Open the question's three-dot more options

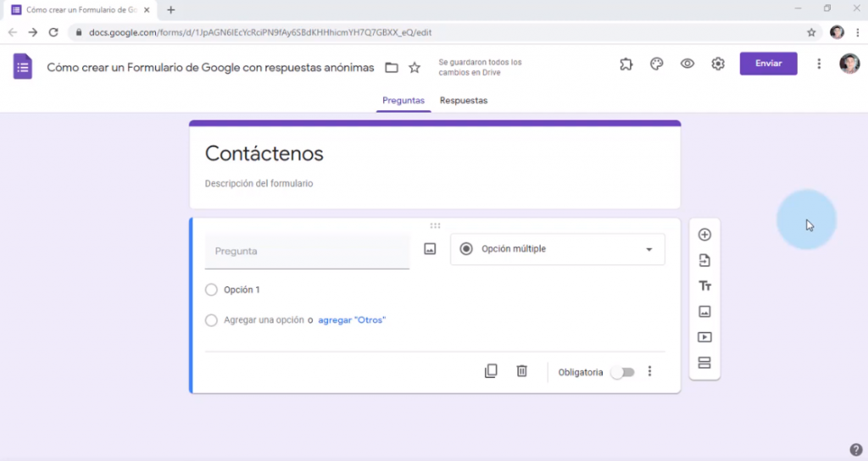(x=650, y=372)
